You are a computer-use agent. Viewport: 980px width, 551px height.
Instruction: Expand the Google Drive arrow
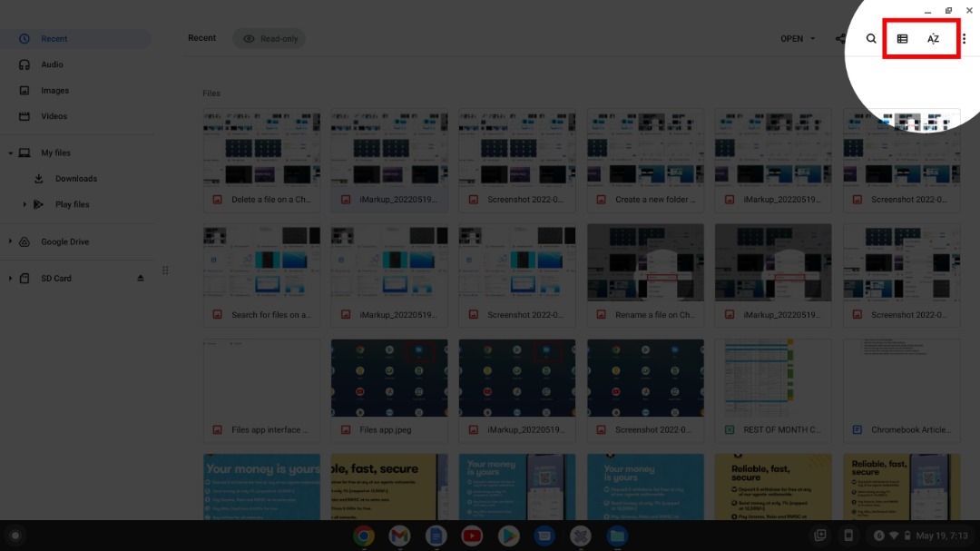tap(10, 242)
